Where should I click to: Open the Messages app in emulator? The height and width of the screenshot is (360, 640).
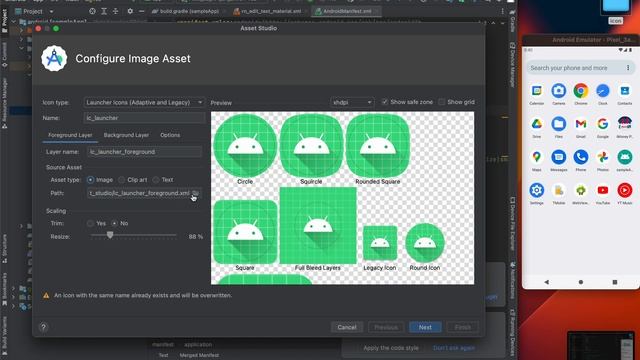tap(559, 157)
